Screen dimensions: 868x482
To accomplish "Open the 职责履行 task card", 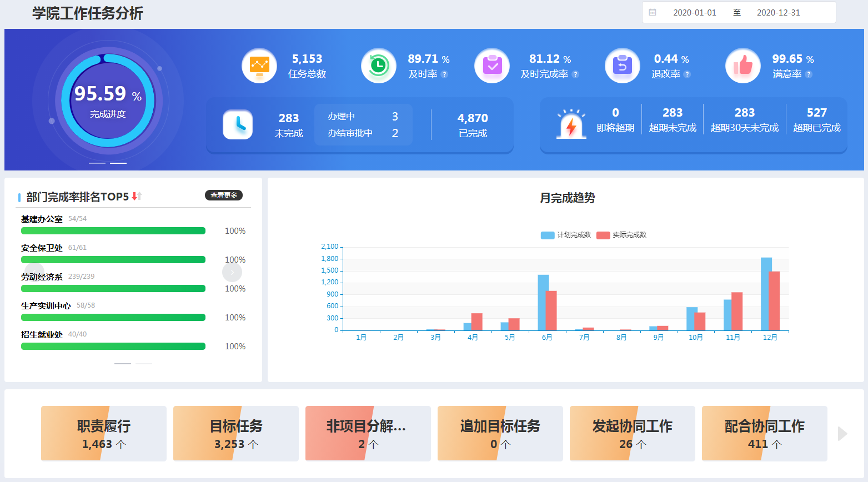I will [104, 434].
